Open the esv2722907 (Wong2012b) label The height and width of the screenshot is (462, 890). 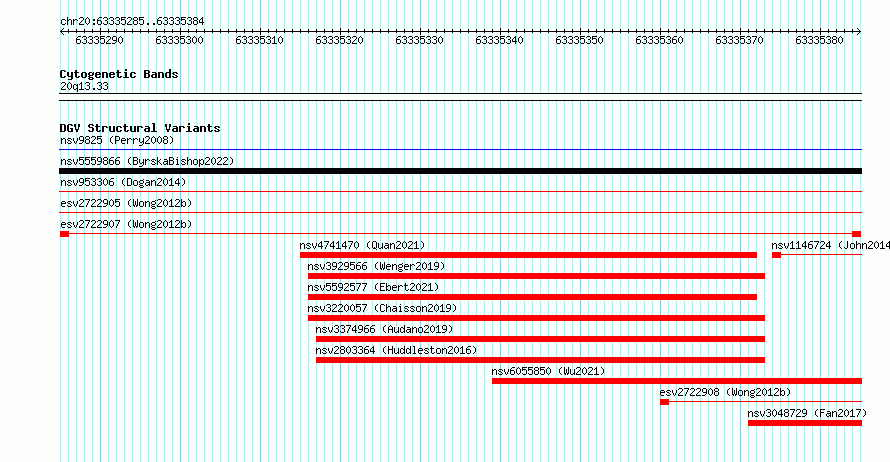[126, 224]
